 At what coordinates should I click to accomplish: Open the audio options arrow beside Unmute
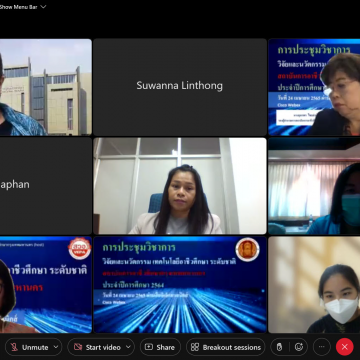(x=56, y=347)
